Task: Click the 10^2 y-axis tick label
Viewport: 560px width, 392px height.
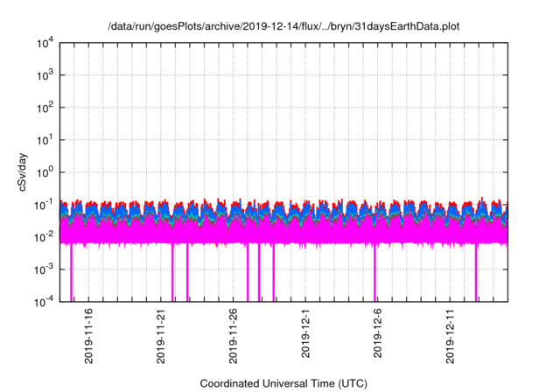Action: point(45,108)
